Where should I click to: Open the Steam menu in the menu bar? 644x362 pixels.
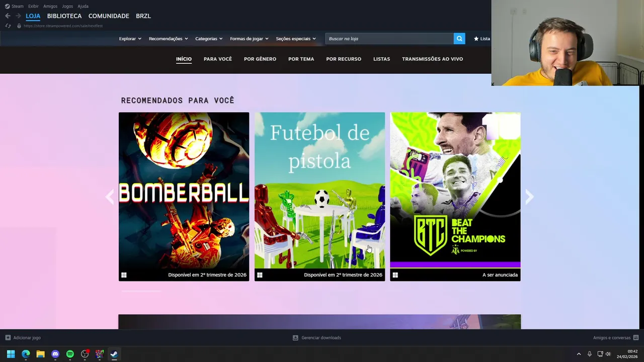18,7
